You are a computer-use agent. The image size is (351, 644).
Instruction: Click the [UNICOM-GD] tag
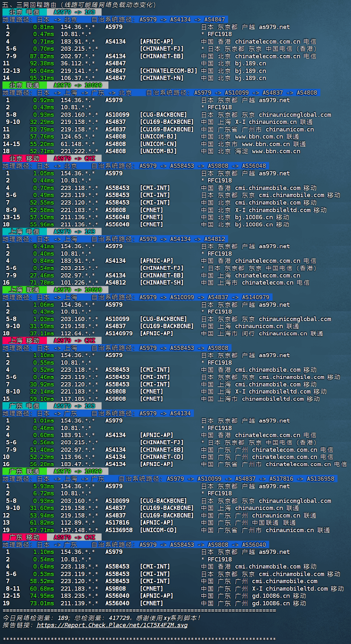point(158,530)
